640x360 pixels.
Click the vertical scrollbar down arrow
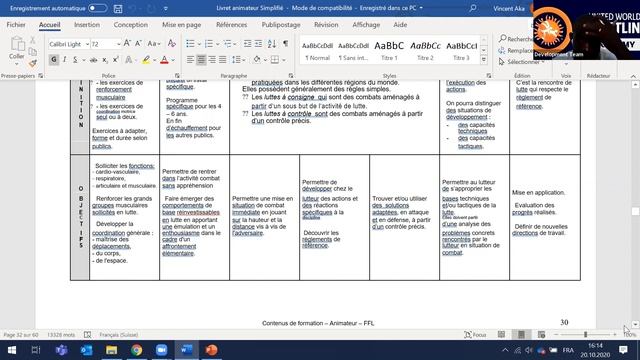[x=635, y=325]
